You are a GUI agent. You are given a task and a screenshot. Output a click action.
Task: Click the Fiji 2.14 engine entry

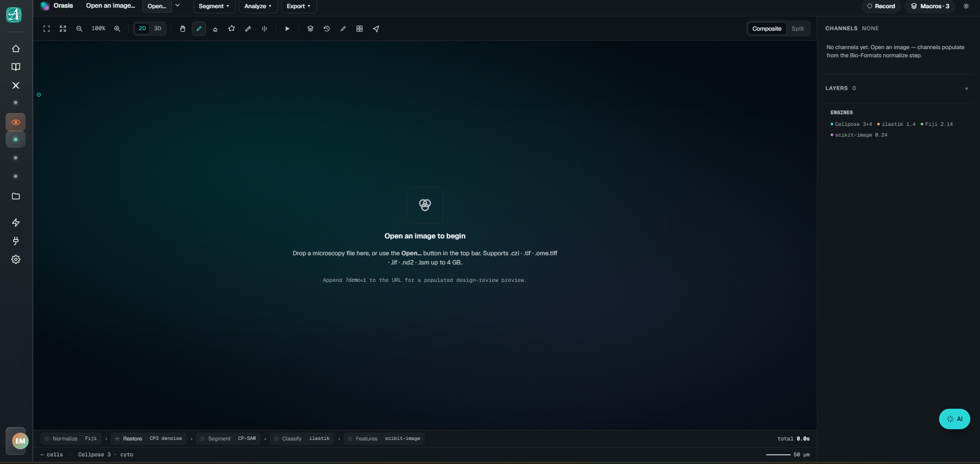pos(937,124)
